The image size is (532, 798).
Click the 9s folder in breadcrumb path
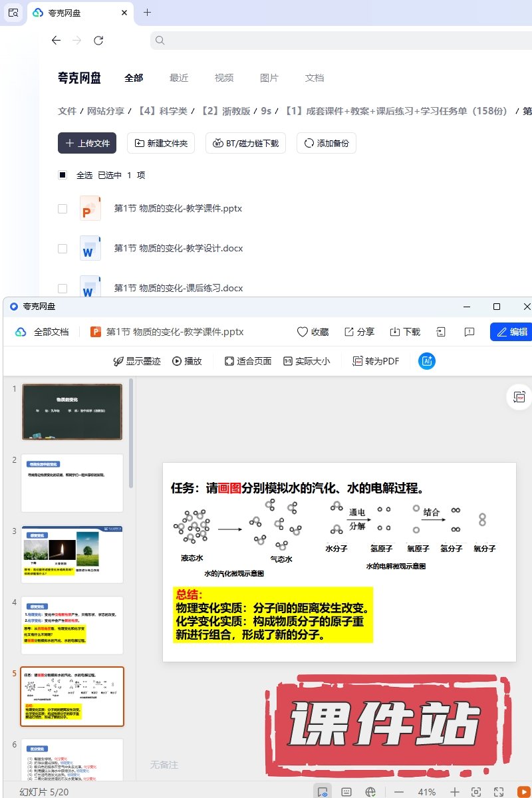(x=266, y=111)
